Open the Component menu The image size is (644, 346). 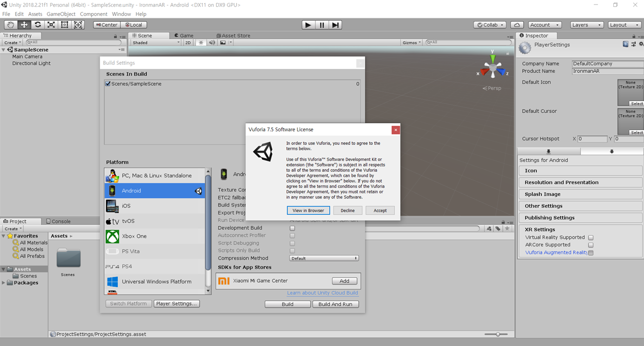click(x=94, y=14)
